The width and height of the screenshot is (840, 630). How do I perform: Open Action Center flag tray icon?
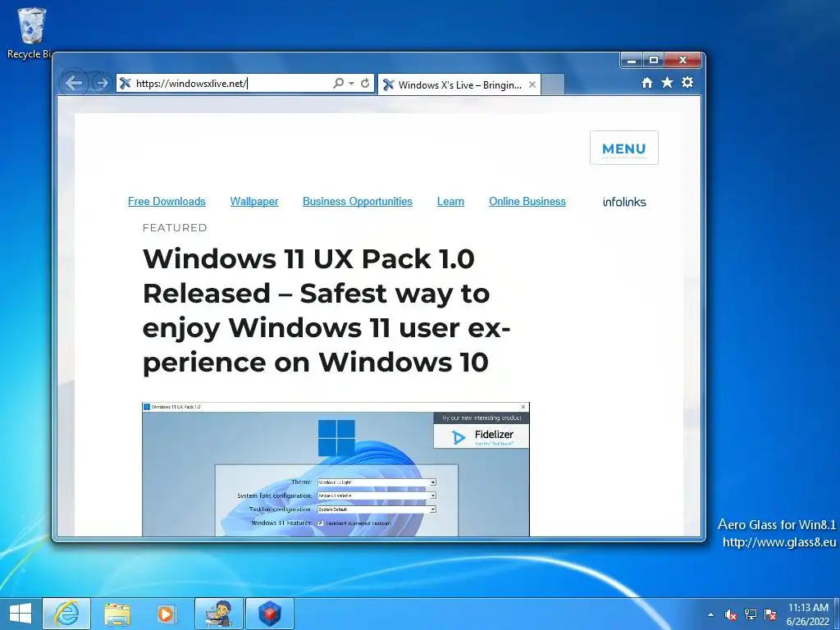point(770,614)
